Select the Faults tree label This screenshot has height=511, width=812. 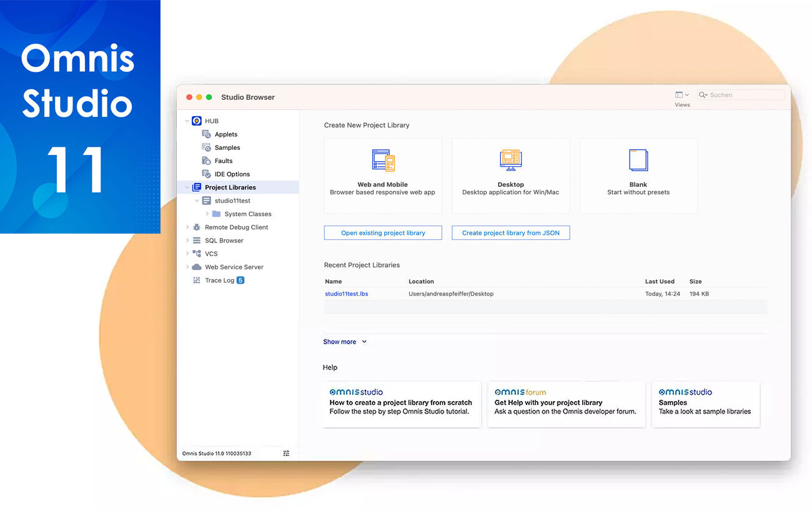tap(224, 161)
